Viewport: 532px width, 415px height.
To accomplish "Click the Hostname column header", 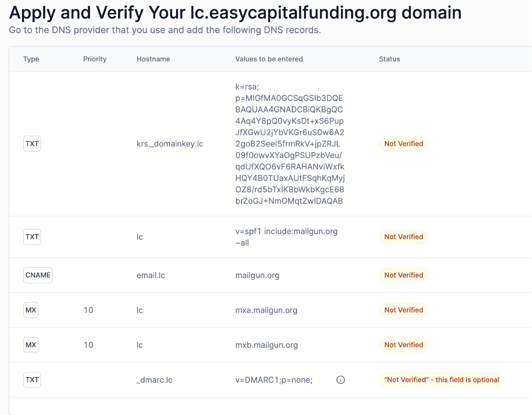I will coord(153,59).
